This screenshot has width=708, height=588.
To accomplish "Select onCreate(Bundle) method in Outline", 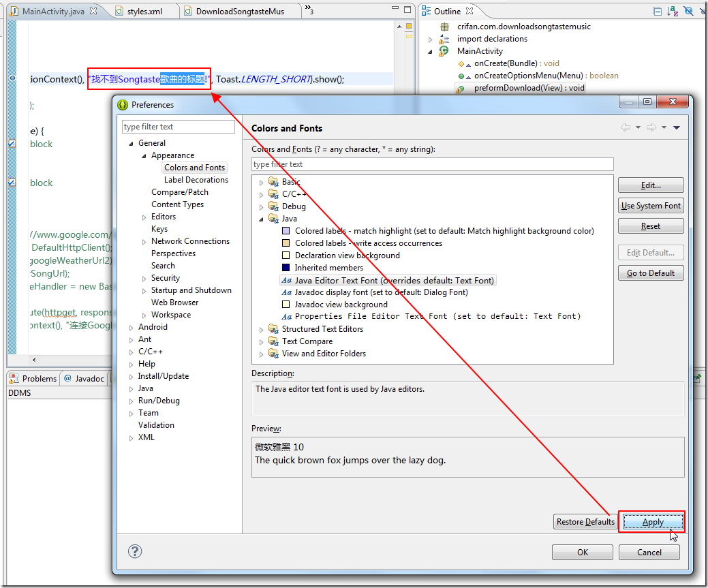I will (x=516, y=63).
